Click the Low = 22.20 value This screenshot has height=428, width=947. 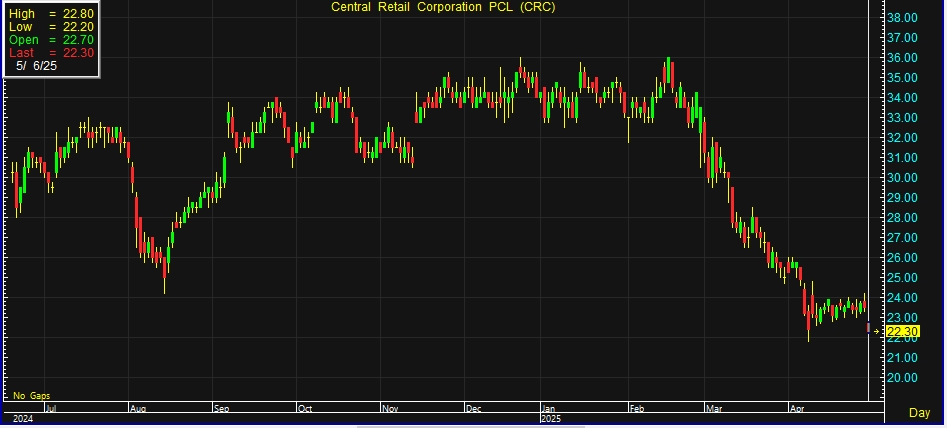pos(78,27)
